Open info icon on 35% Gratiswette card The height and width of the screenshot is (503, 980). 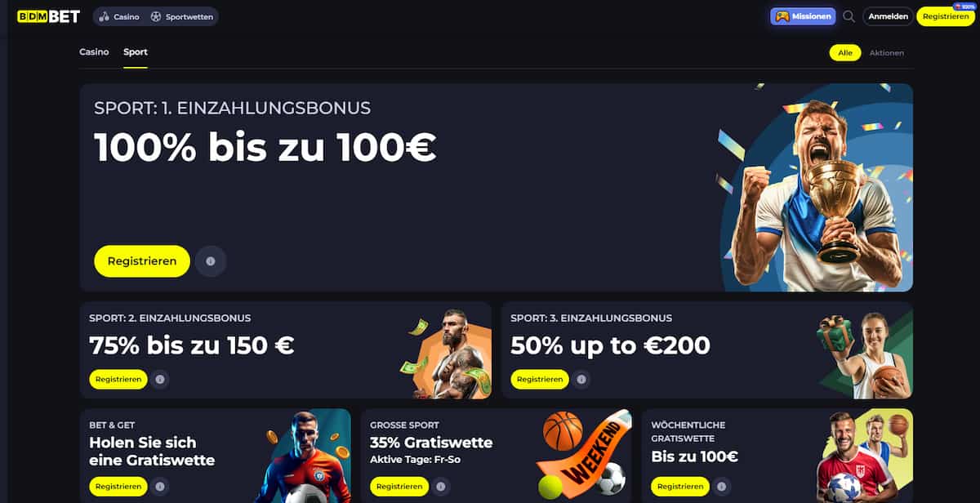441,487
